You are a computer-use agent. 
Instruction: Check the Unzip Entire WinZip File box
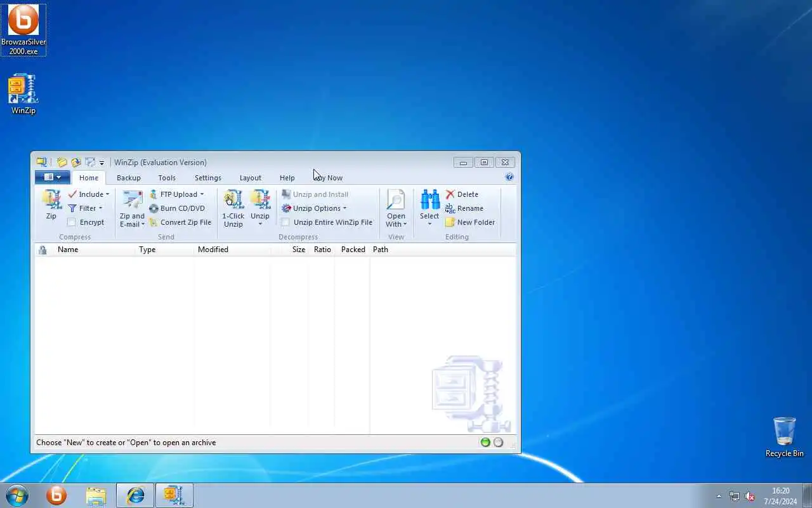pos(285,222)
